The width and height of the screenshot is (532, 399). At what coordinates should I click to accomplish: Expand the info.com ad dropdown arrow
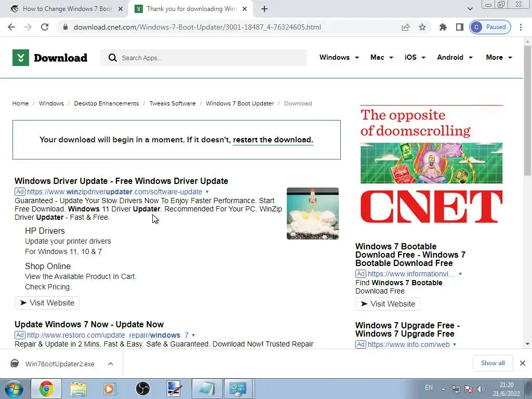click(454, 344)
